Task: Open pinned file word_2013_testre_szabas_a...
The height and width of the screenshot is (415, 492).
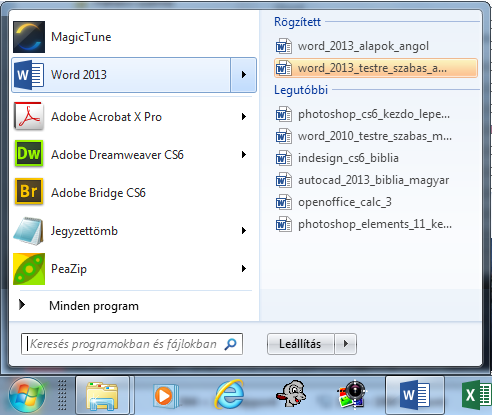Action: coord(376,68)
